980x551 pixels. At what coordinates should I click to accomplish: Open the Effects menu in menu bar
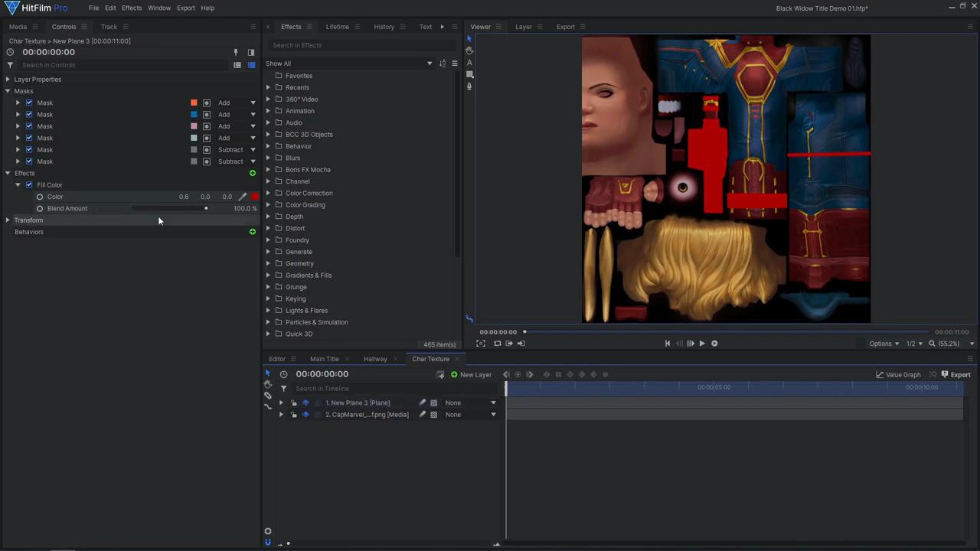(x=132, y=8)
